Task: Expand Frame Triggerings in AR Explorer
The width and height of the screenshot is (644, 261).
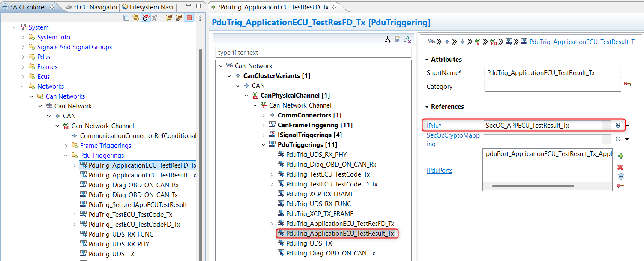Action: coord(66,146)
